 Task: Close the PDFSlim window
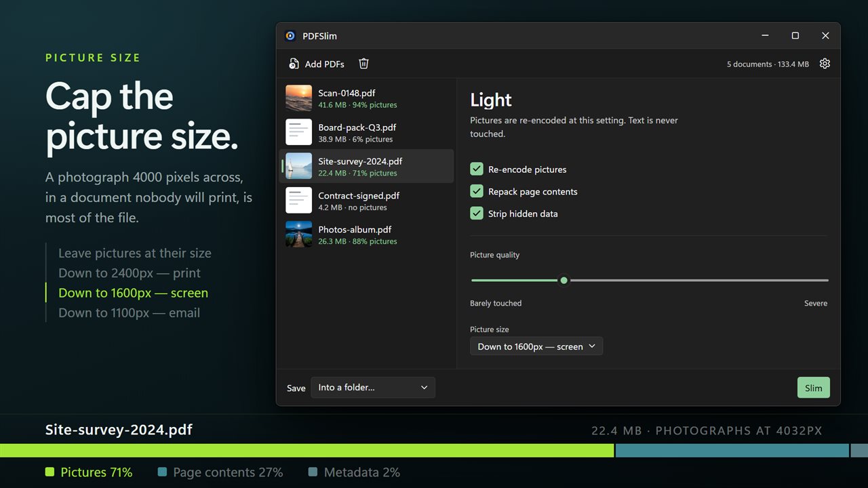(x=825, y=36)
